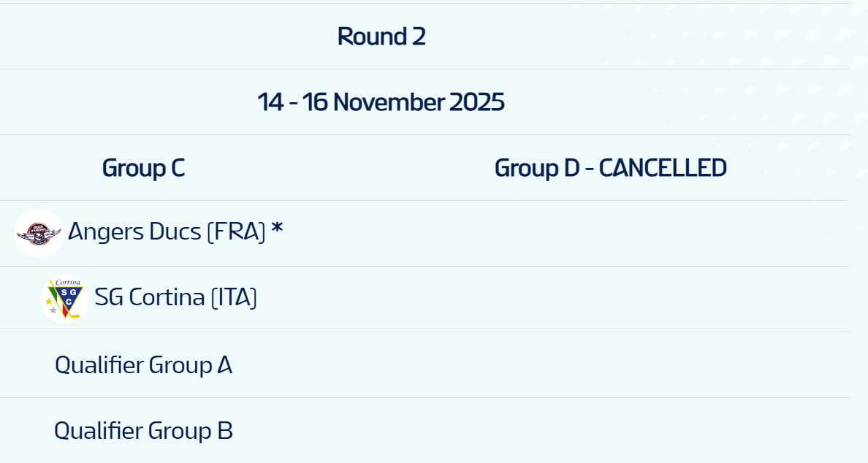Screen dimensions: 868x463
Task: Click the Round 2 heading
Action: point(381,37)
